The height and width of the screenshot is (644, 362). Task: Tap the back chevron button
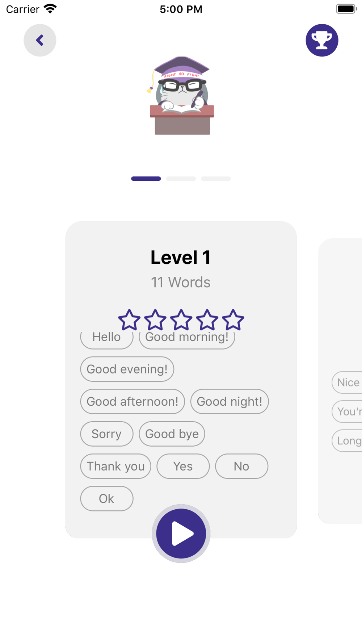click(x=40, y=40)
